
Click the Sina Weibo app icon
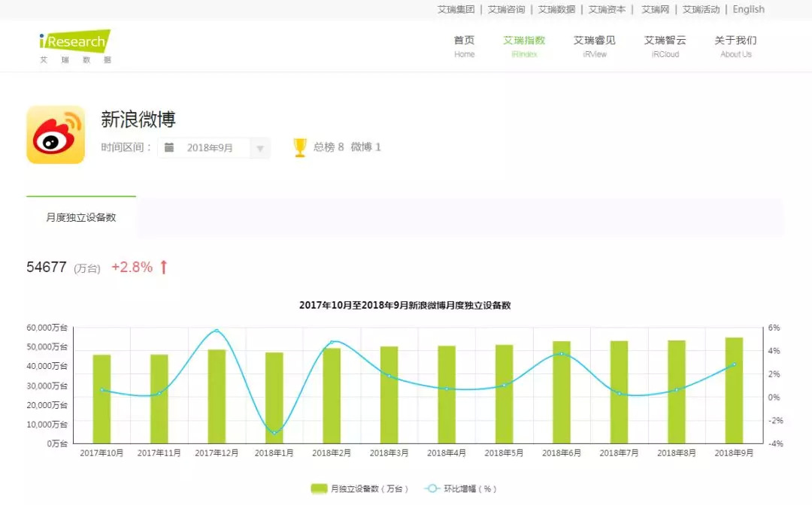click(56, 135)
